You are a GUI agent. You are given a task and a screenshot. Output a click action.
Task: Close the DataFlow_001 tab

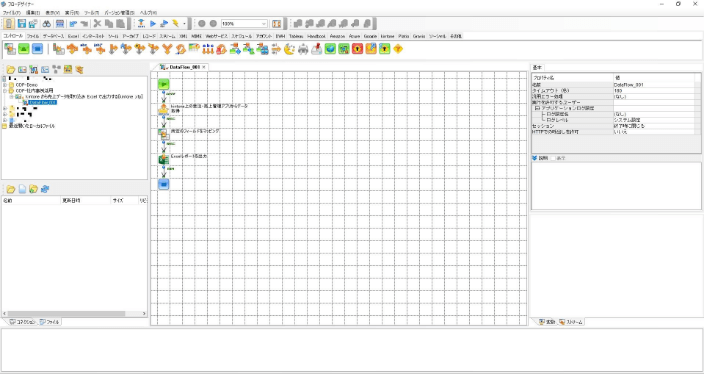(204, 67)
